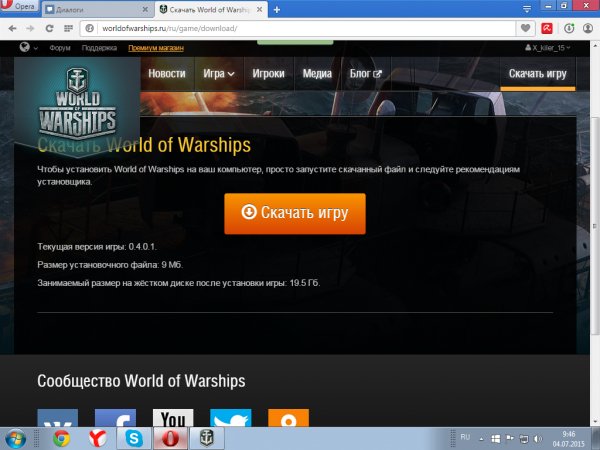The image size is (600, 450).
Task: Open a new tab with the plus button
Action: 277,10
